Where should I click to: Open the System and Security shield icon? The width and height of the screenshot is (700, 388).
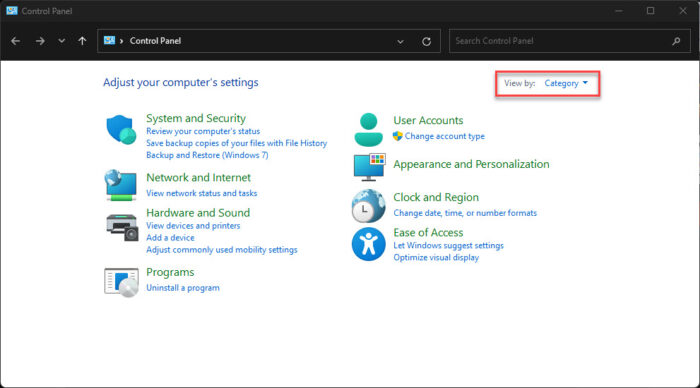[121, 130]
